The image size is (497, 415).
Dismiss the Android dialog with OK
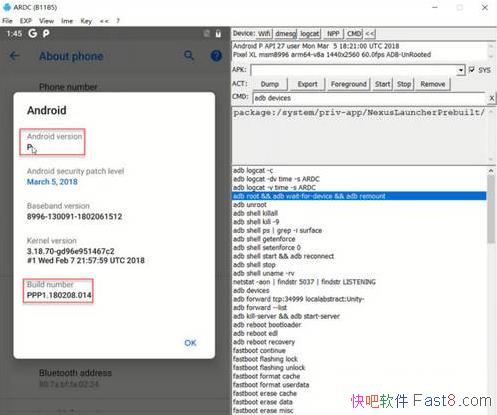(190, 343)
